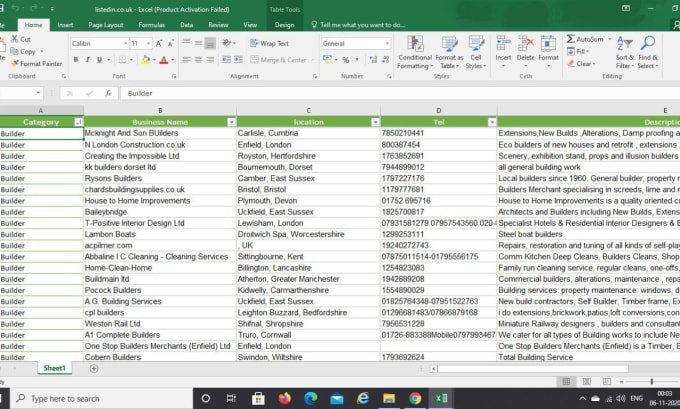This screenshot has width=680, height=409.
Task: Open Format as Table gallery
Action: [x=449, y=52]
